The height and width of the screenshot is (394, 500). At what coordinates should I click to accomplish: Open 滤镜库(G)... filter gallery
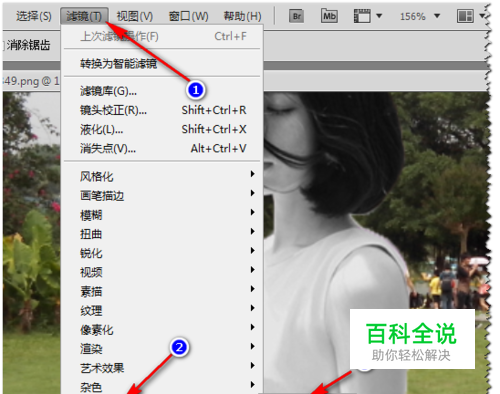162,91
